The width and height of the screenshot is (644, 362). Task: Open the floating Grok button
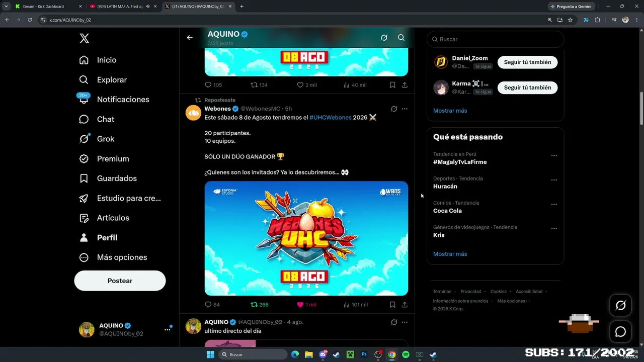[620, 305]
